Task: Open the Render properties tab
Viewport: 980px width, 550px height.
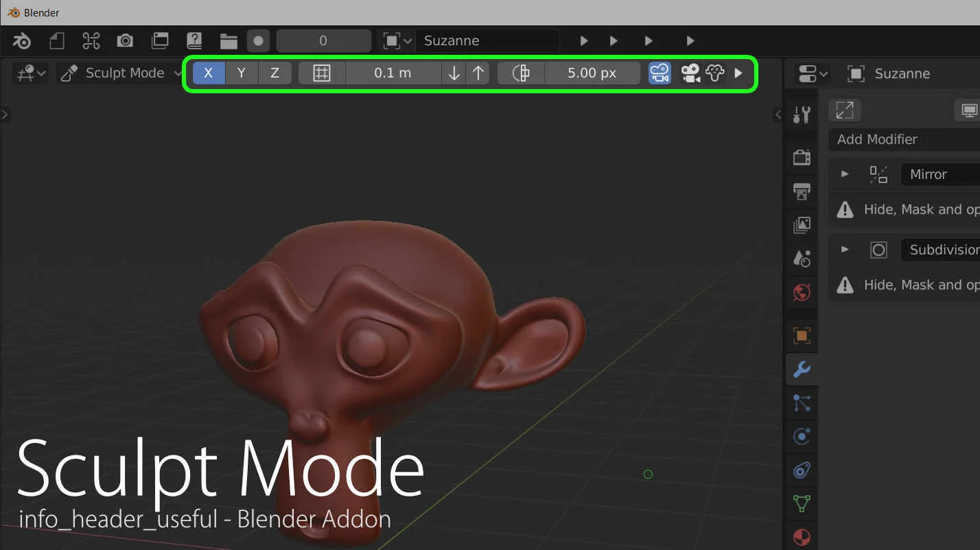Action: click(802, 157)
